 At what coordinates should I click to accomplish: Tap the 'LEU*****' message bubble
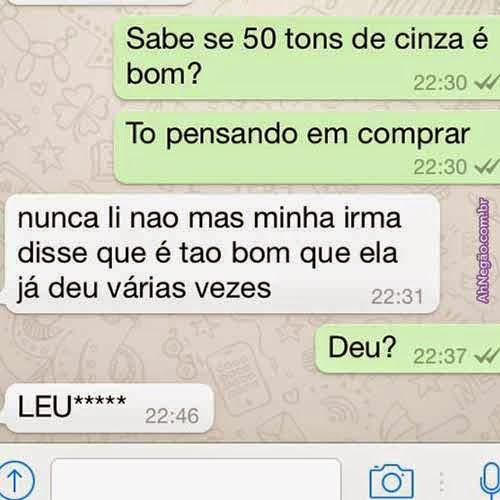pos(108,408)
